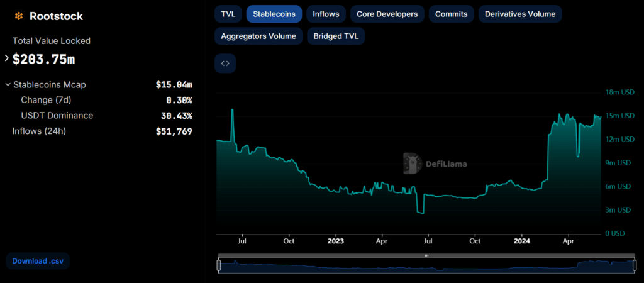Click the chart spike near Jul 2022
Viewport: 644px width, 283px height.
[233, 111]
